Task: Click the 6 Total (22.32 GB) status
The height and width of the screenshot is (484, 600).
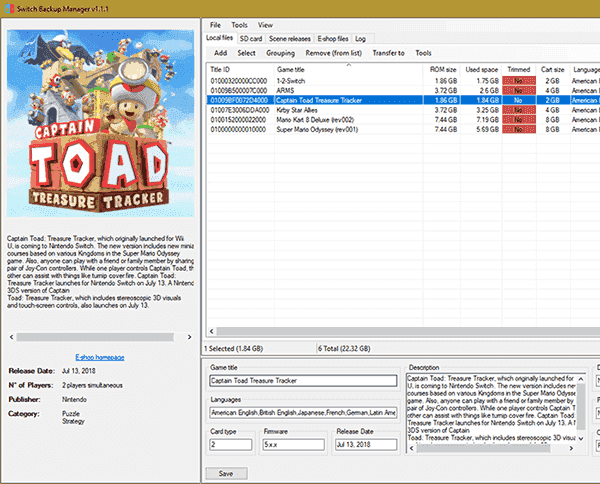Action: click(344, 349)
